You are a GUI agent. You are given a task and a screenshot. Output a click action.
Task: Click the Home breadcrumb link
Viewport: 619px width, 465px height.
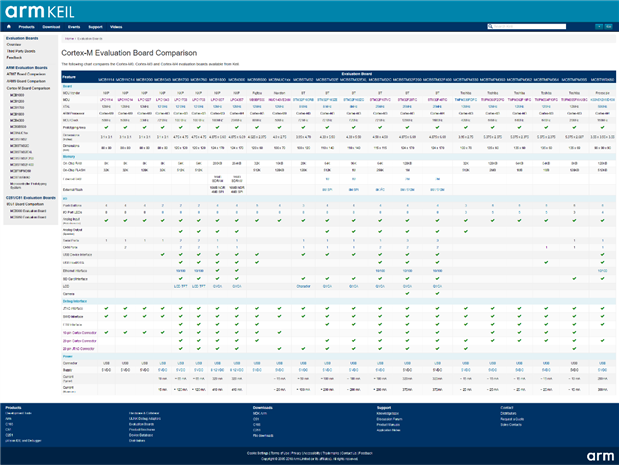point(69,39)
